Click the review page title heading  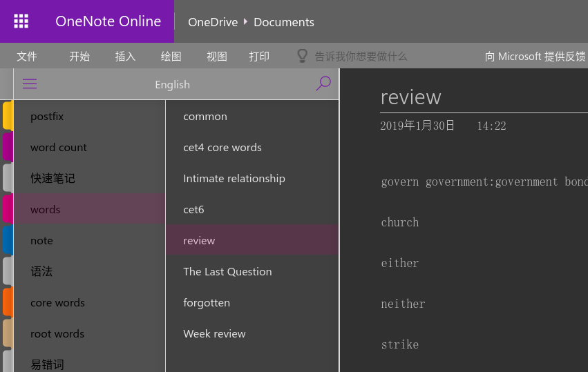[x=410, y=97]
